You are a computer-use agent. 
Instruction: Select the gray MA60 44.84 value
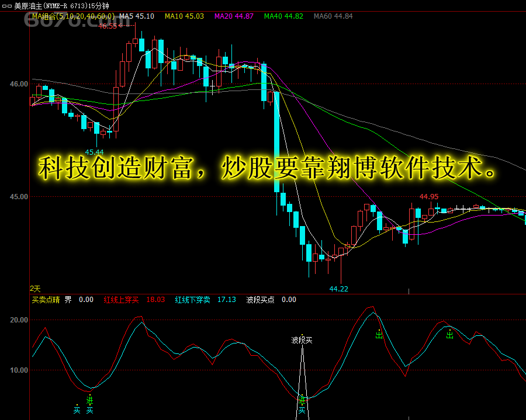333,16
